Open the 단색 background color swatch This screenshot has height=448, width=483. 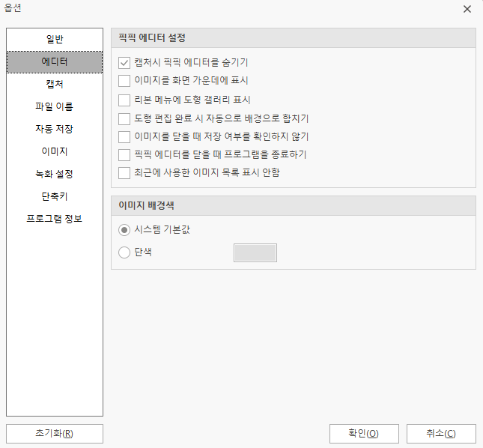point(255,252)
